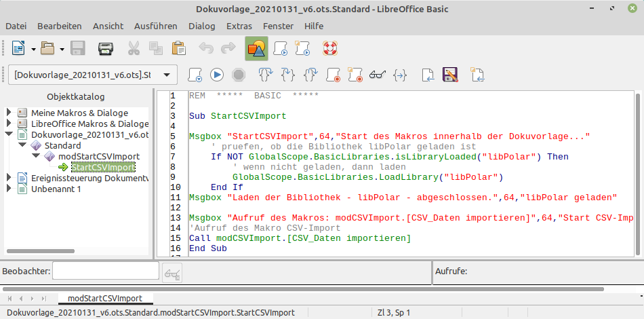This screenshot has height=319, width=644.
Task: Click the Copy icon
Action: (156, 48)
